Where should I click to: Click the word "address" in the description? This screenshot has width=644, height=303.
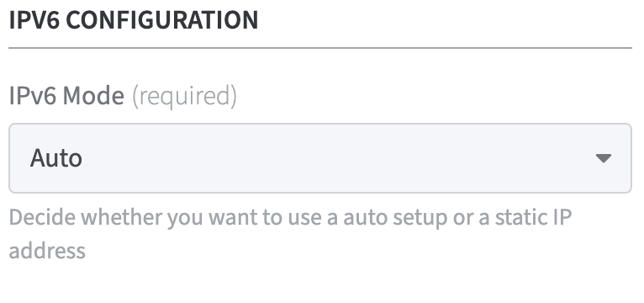tap(47, 250)
